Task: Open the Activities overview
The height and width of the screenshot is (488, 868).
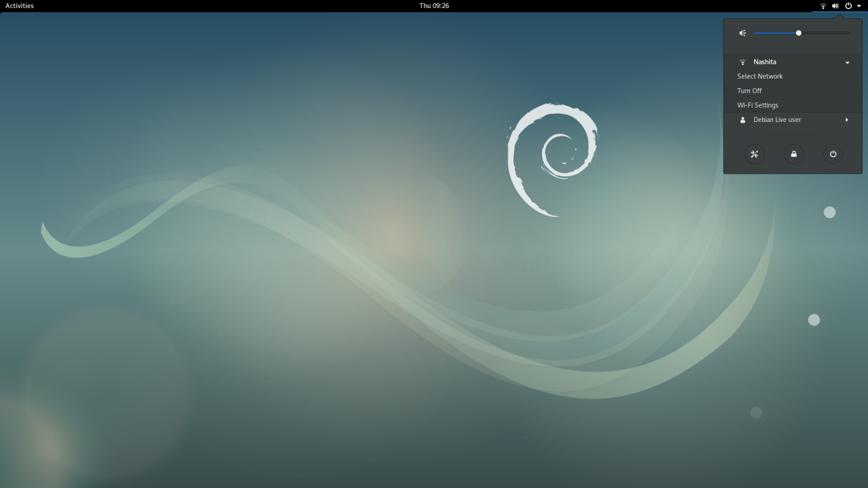Action: click(19, 5)
